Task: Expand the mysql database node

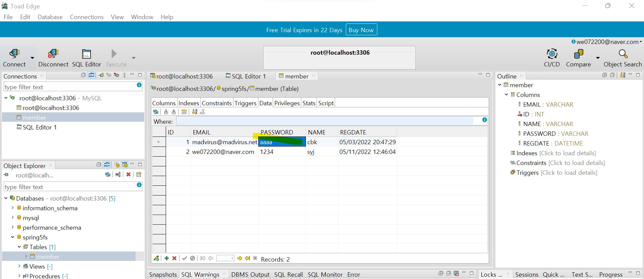Action: [13, 218]
